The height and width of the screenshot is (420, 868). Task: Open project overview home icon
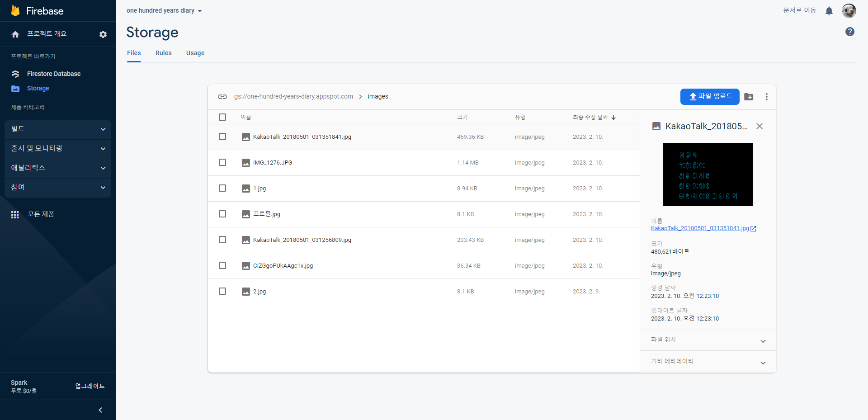click(15, 34)
